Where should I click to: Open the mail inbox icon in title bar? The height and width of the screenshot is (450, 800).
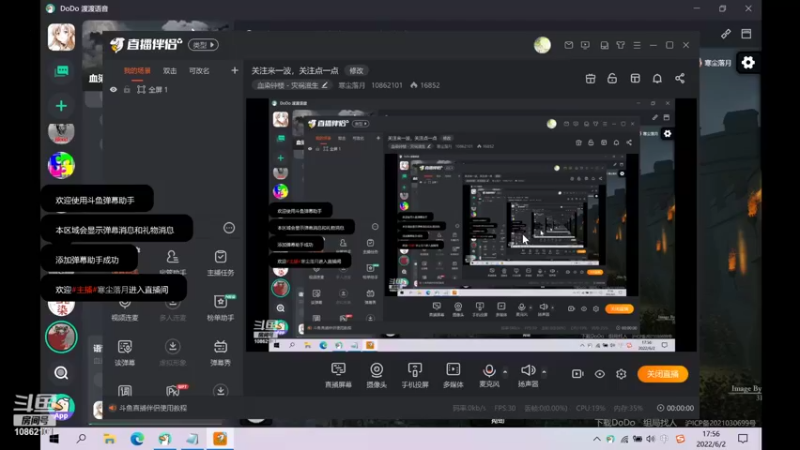click(568, 45)
